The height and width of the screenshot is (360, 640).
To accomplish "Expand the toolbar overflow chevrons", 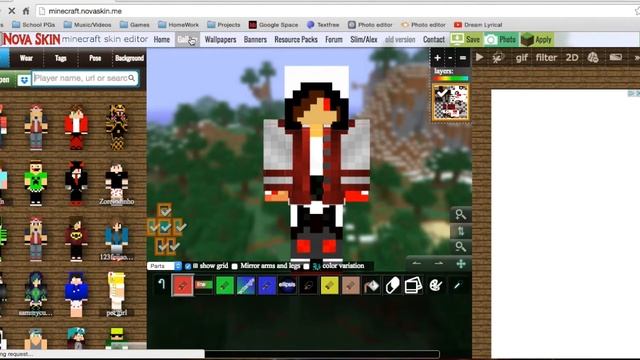I will [636, 58].
